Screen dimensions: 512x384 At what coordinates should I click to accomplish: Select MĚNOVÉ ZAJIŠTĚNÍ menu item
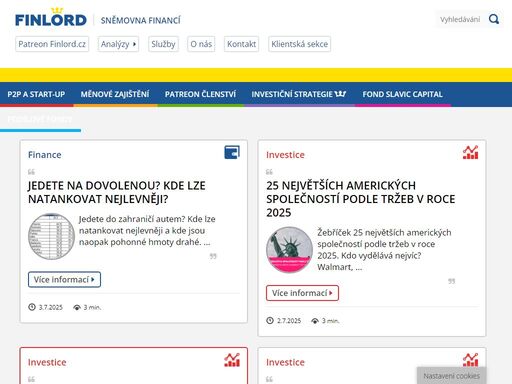click(115, 94)
